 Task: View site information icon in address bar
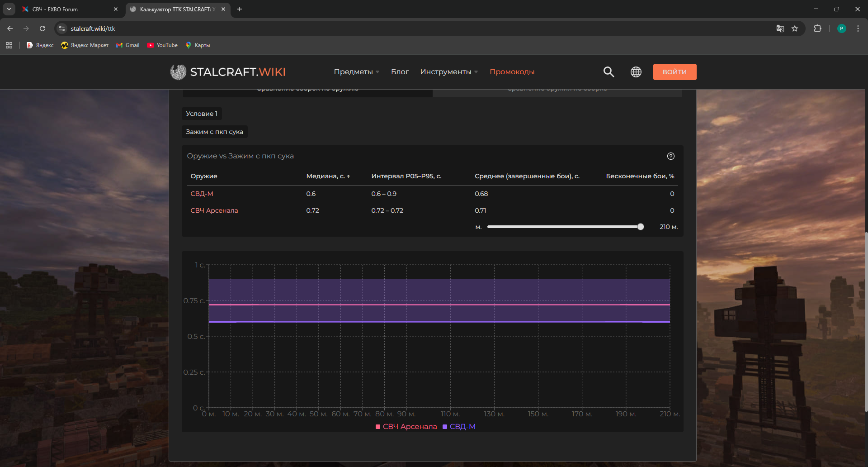click(x=62, y=29)
